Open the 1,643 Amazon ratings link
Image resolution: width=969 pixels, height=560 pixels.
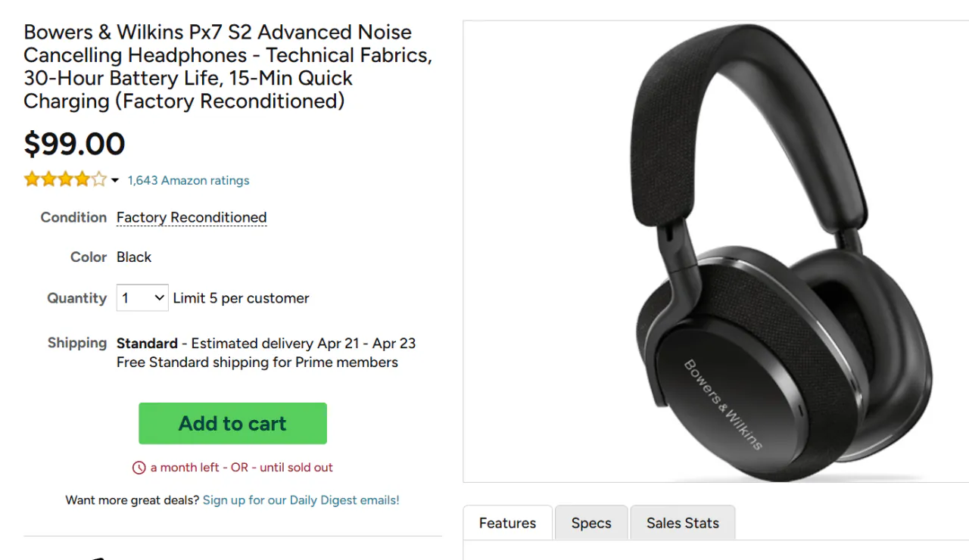coord(189,180)
